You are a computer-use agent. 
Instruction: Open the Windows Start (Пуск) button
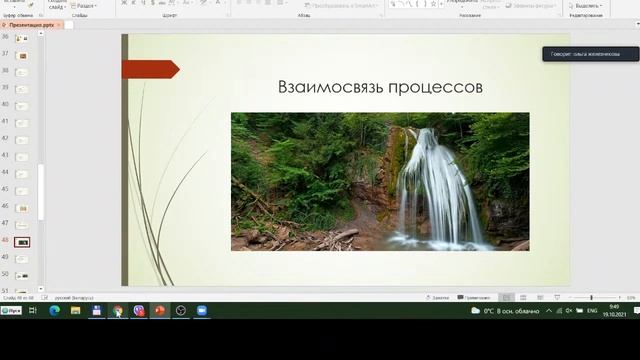(11, 311)
